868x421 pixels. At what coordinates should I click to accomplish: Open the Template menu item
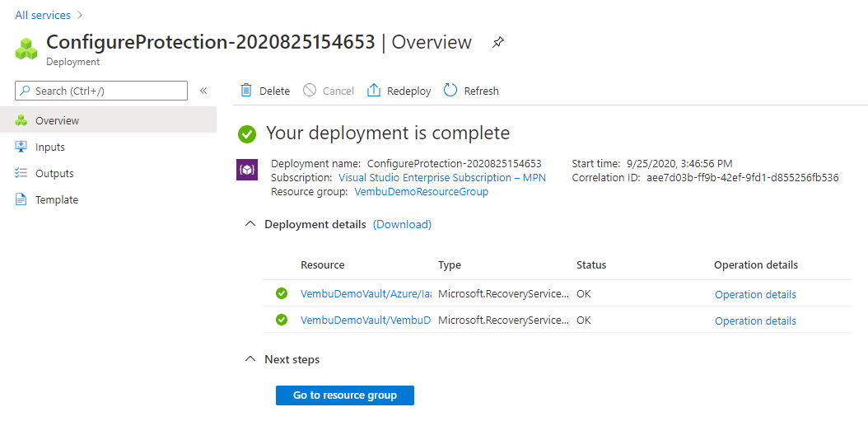[108, 200]
